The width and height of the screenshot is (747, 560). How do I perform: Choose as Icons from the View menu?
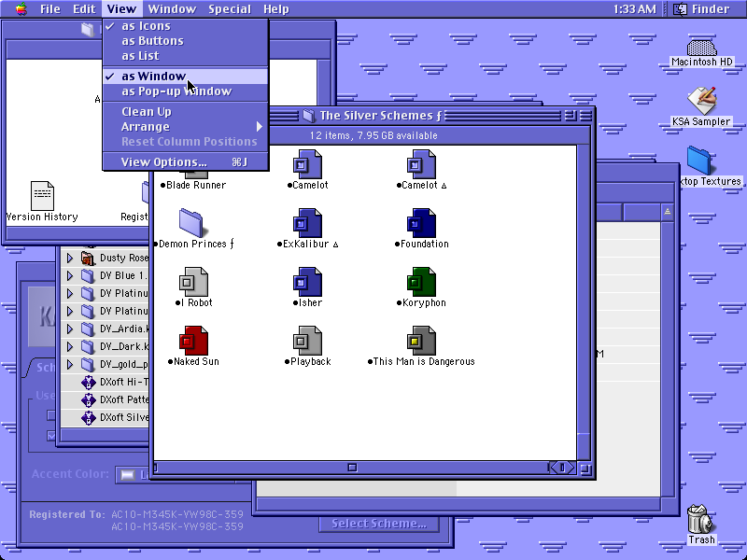click(186, 26)
